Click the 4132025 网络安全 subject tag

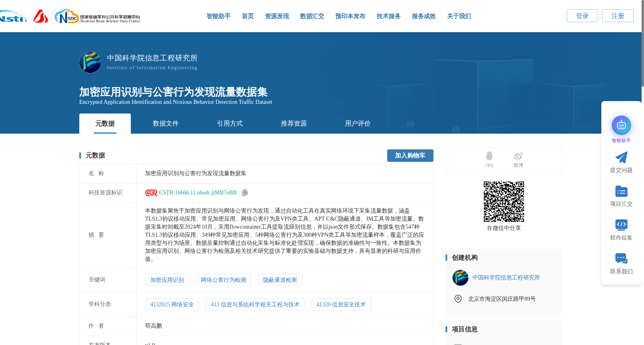coord(172,304)
